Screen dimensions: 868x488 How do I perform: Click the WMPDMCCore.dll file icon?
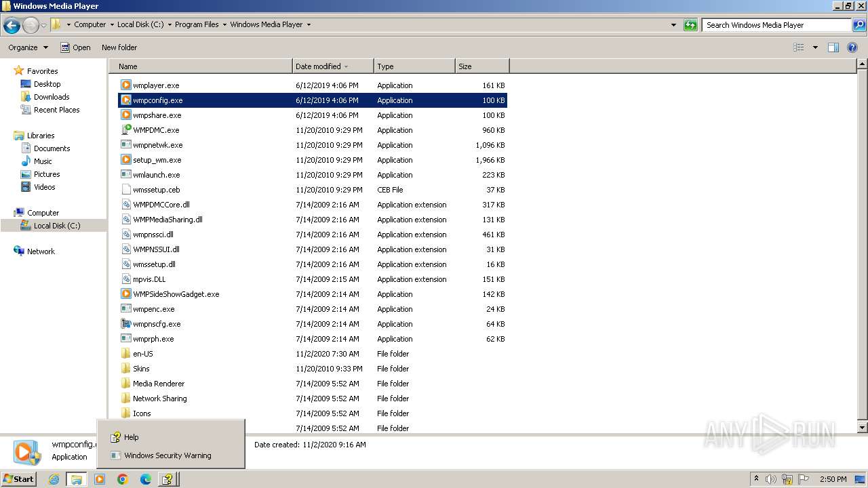125,205
